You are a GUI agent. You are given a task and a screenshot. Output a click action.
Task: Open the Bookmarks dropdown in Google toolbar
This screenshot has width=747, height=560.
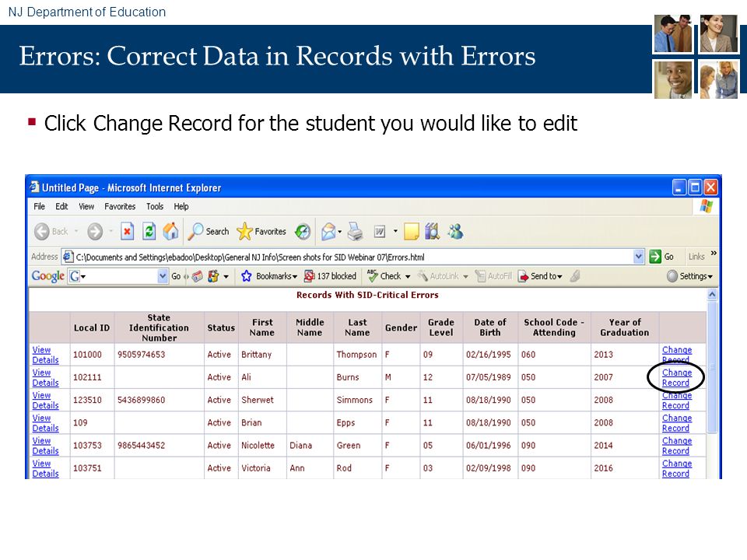(269, 276)
